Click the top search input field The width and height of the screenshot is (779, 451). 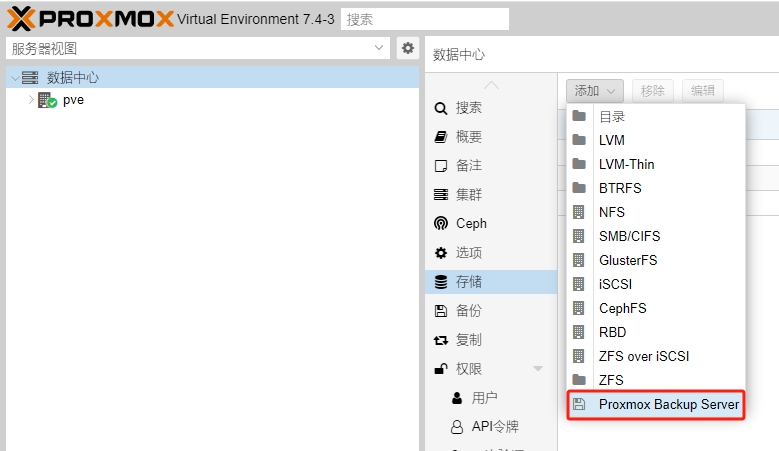click(424, 19)
